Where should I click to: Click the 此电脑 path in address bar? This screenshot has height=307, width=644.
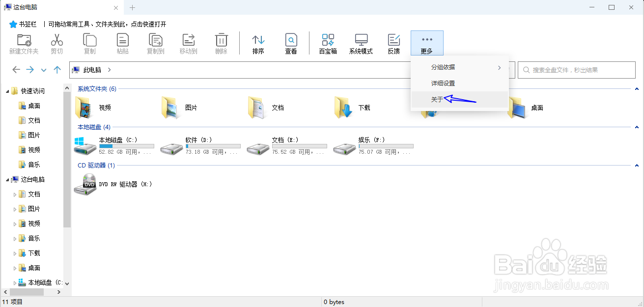coord(92,70)
